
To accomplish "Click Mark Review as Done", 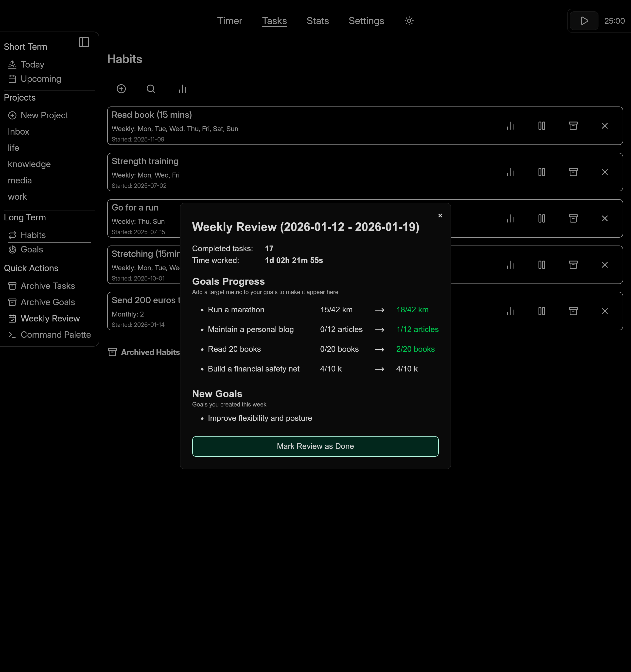I will coord(315,446).
